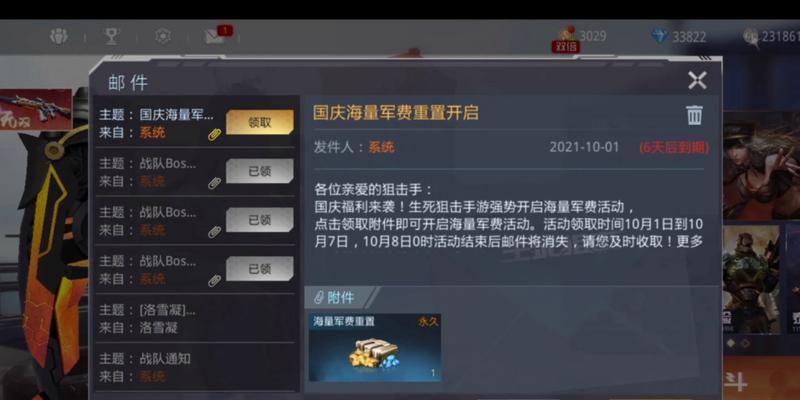Open the hexagon settings icon in top bar
Viewport: 800px width, 400px height.
click(x=163, y=36)
